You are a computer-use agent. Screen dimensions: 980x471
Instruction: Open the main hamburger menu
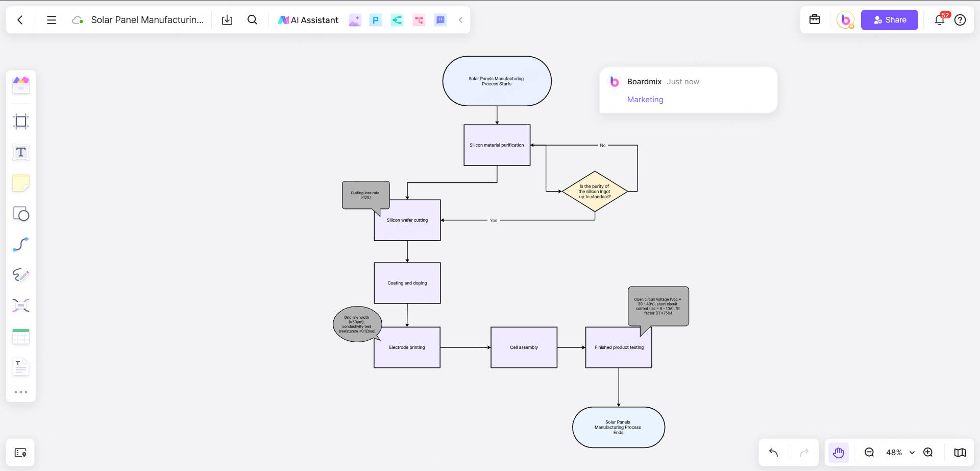tap(51, 20)
